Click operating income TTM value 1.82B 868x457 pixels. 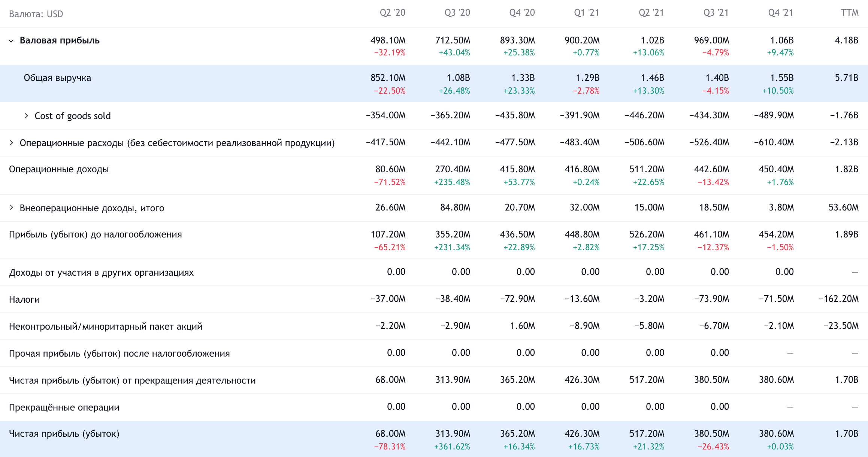point(847,169)
